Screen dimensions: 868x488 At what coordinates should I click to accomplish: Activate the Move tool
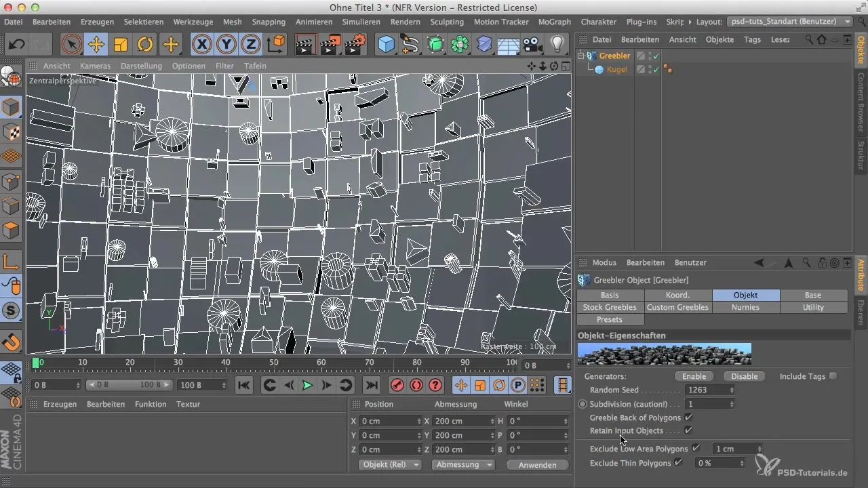(x=96, y=45)
